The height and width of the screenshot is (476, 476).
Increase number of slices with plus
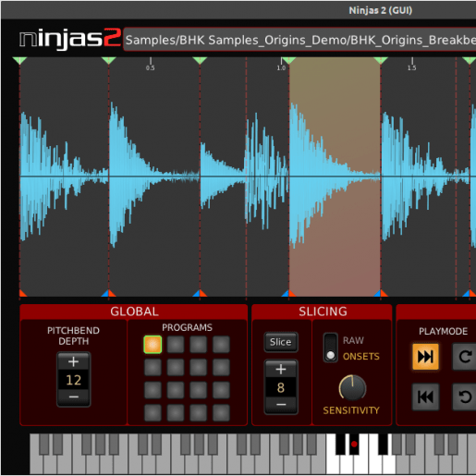point(281,369)
